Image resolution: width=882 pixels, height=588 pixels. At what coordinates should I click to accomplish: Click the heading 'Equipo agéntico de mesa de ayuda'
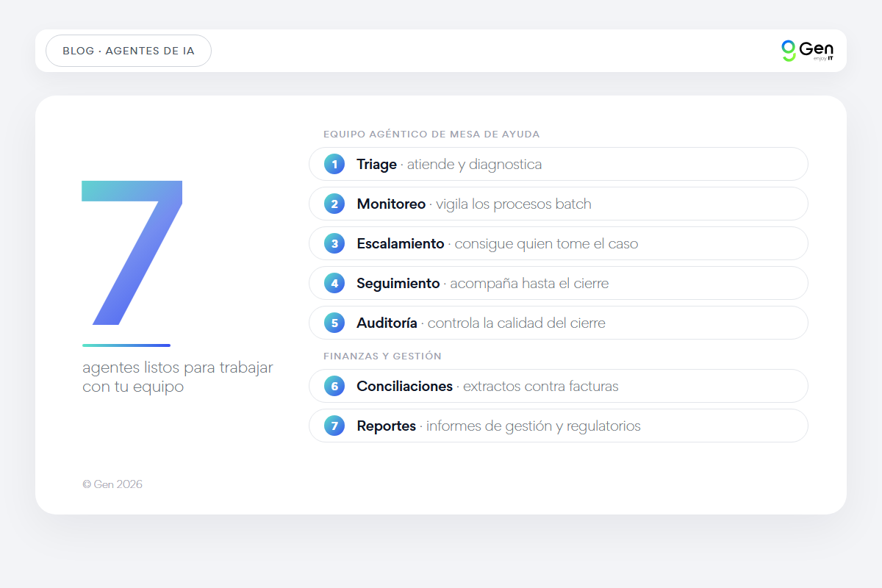point(432,135)
